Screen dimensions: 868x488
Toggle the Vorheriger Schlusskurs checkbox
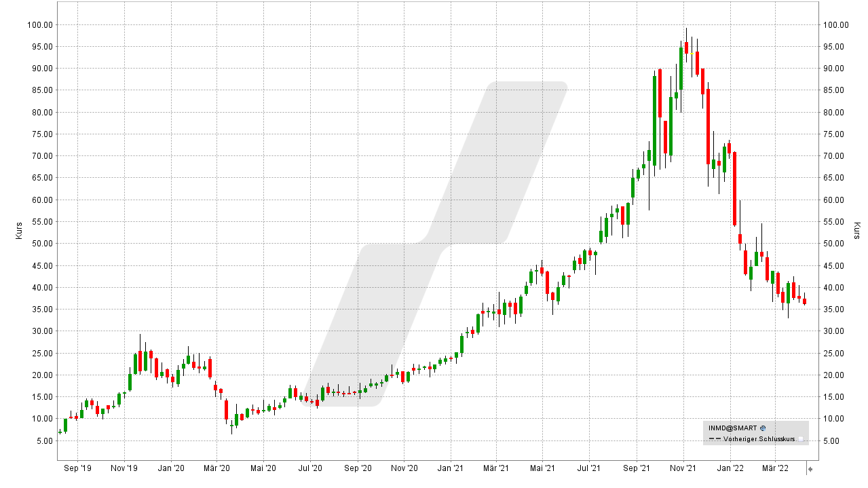pyautogui.click(x=801, y=439)
